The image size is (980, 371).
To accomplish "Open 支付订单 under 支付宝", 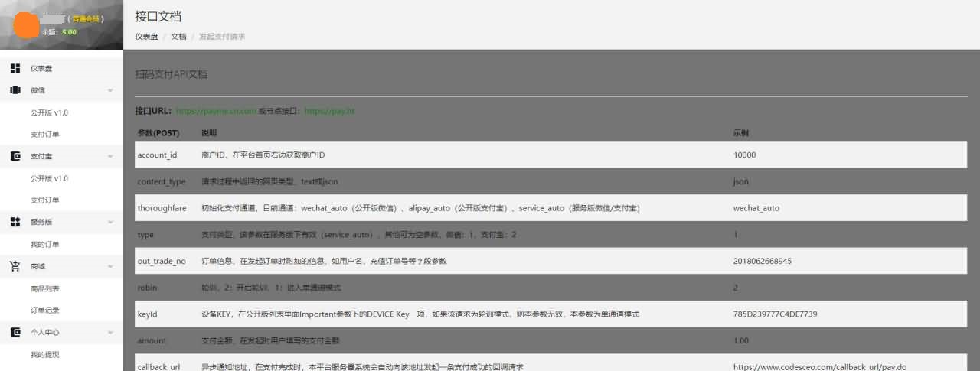I will [x=44, y=200].
